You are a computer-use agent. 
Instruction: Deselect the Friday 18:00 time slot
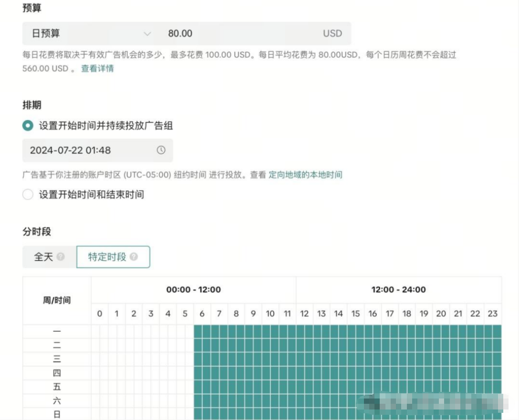(x=407, y=387)
